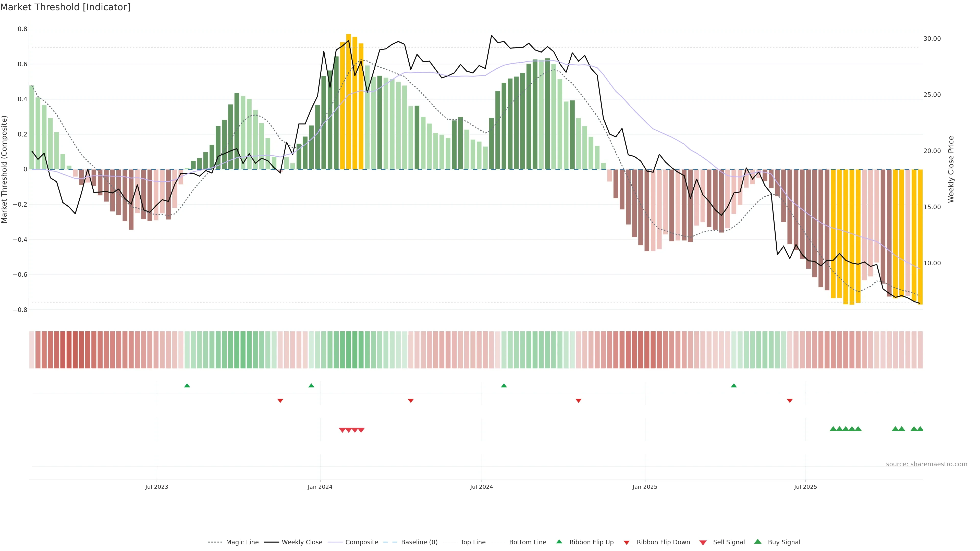Click the Buy Signal legend triangle icon
980x551 pixels.
coord(757,542)
